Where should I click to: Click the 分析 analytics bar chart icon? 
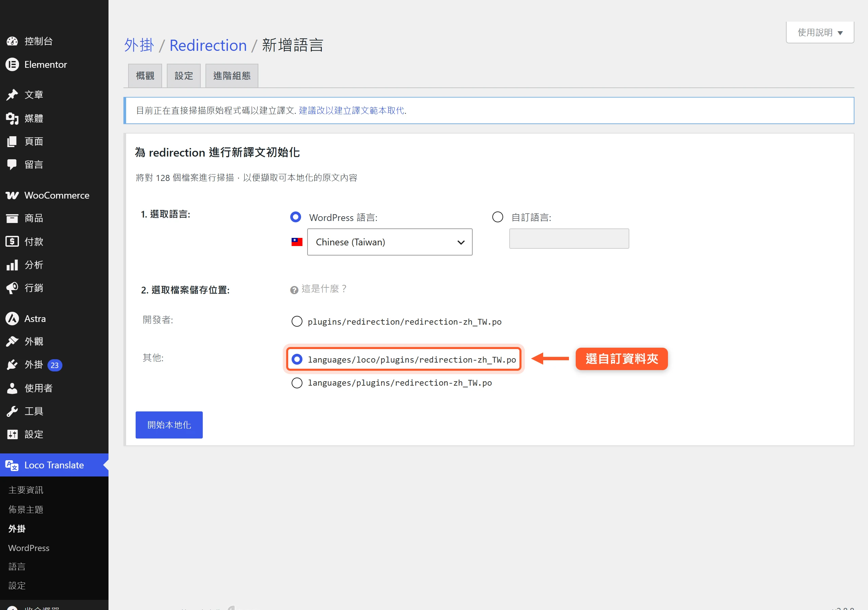coord(12,265)
